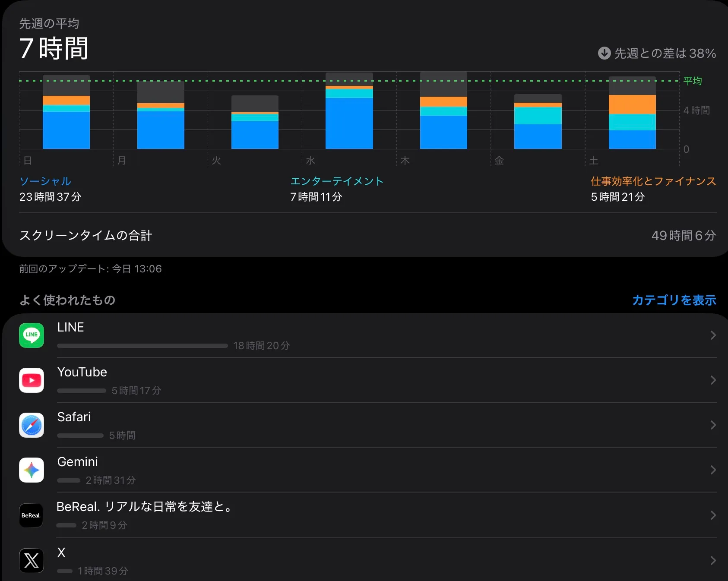Select 仕事効率化とファイナンス category label
The width and height of the screenshot is (728, 581).
(x=653, y=181)
